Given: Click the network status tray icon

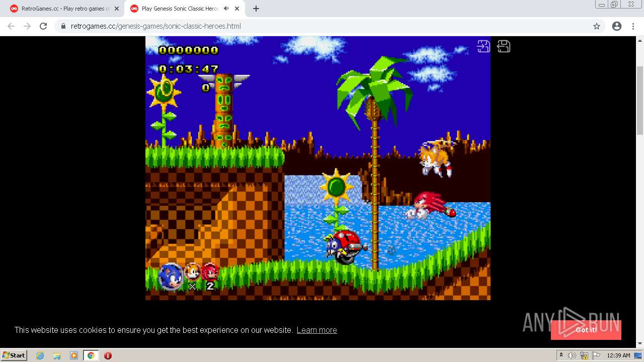Looking at the screenshot, I should (x=584, y=355).
